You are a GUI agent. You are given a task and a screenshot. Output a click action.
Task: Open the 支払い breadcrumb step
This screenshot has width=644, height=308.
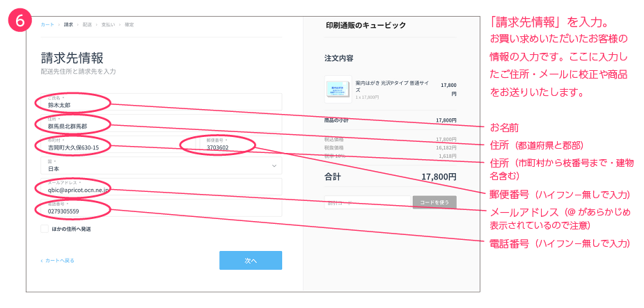(x=108, y=24)
